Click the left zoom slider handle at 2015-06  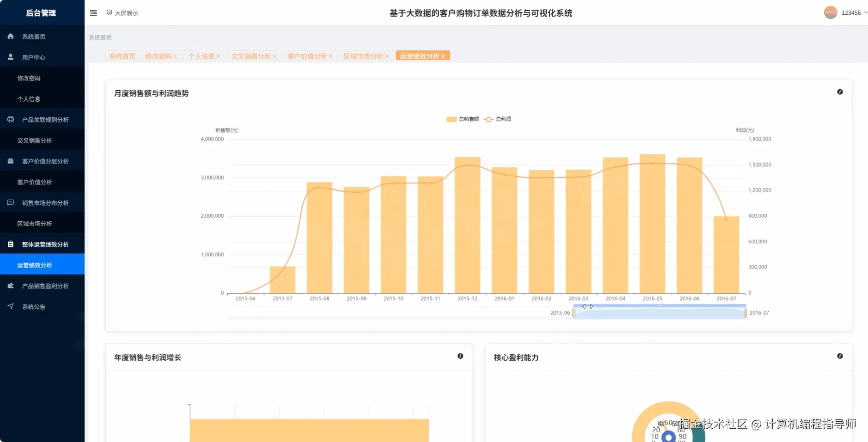click(x=574, y=313)
